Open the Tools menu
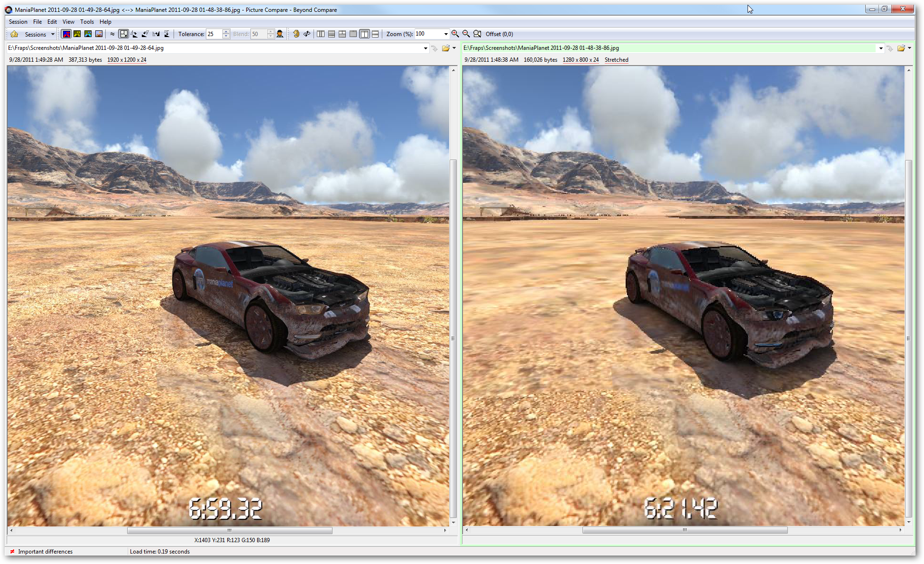Viewport: 924px width, 564px height. [87, 22]
